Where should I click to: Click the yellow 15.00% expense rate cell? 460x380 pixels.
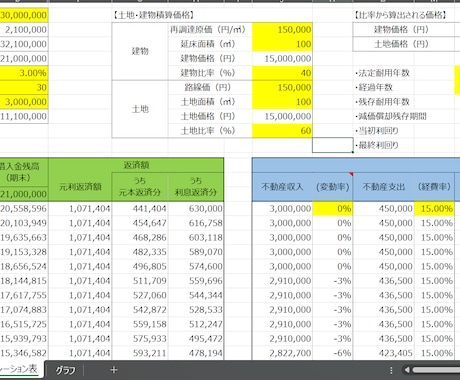tap(434, 209)
